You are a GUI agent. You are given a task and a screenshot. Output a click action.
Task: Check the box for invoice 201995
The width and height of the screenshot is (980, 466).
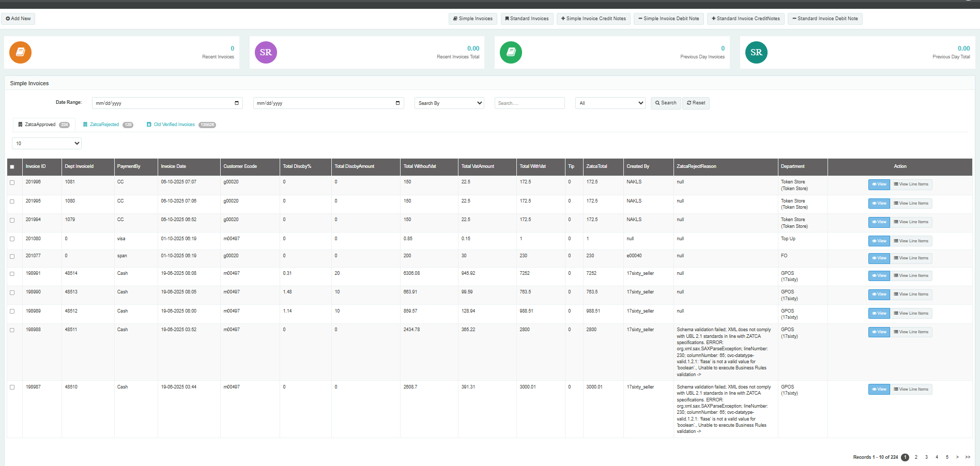pos(12,201)
